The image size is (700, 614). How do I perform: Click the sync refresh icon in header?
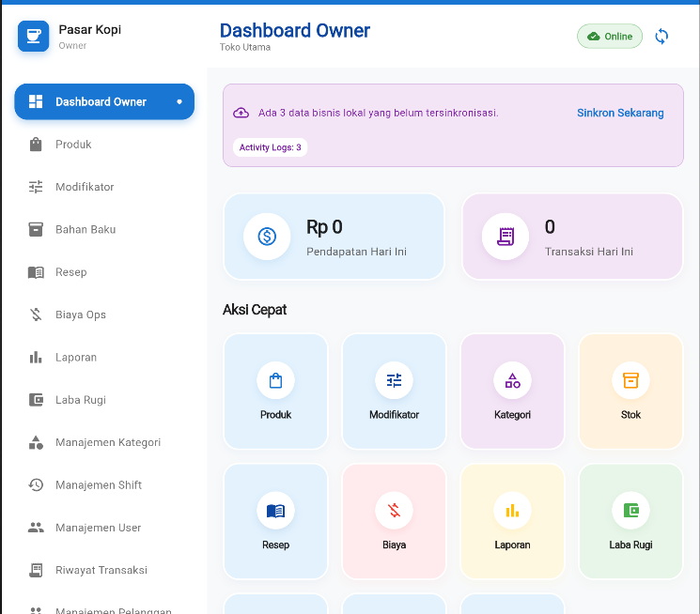pos(661,37)
